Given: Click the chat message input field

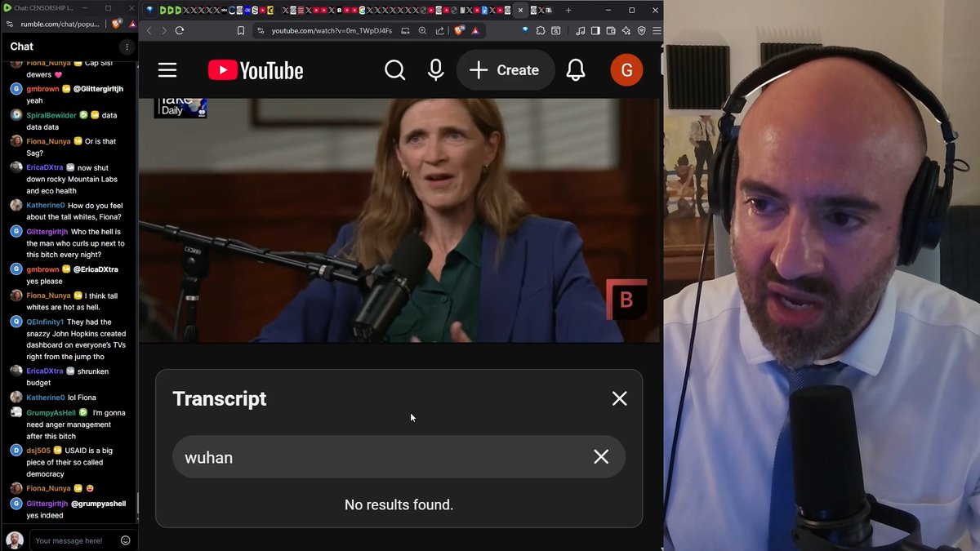Looking at the screenshot, I should pyautogui.click(x=73, y=540).
